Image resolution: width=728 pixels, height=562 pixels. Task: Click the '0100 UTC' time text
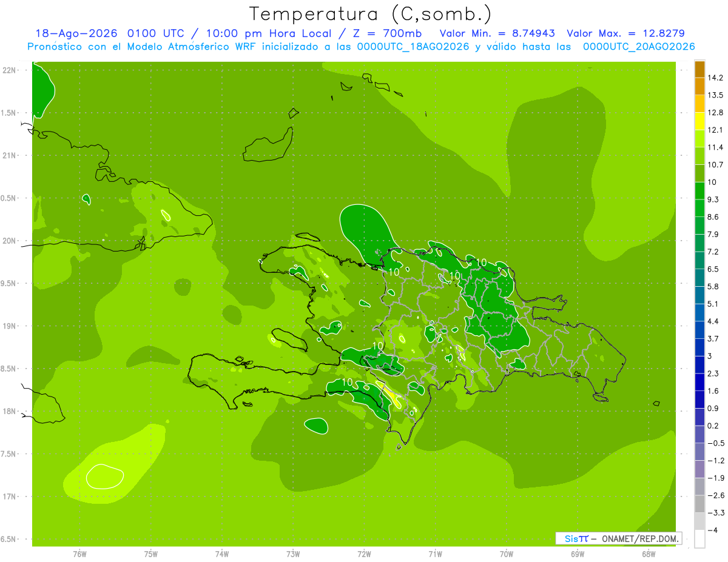pos(155,33)
